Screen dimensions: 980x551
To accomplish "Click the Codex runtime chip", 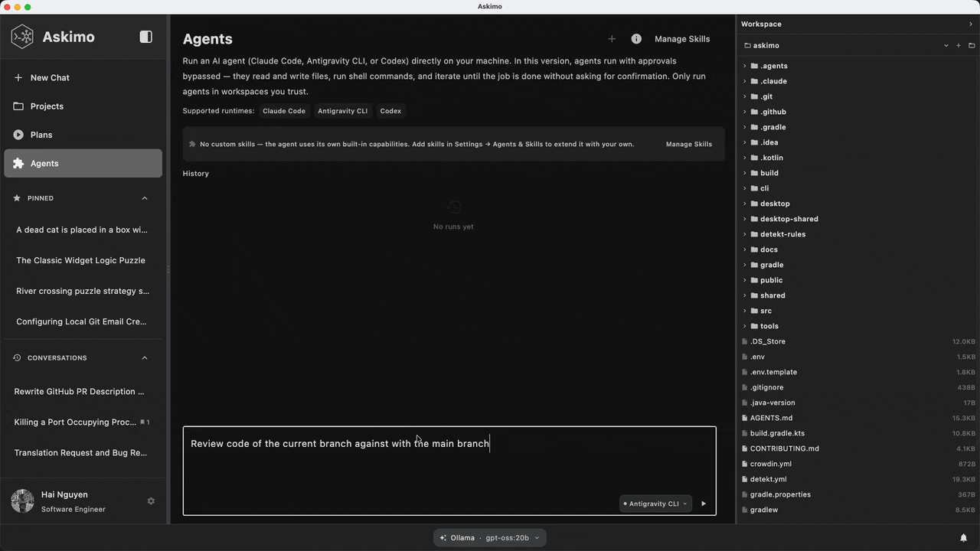I will click(390, 111).
